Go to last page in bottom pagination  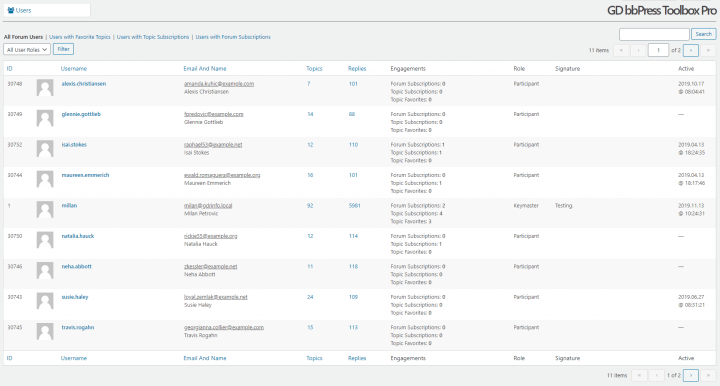(x=708, y=375)
